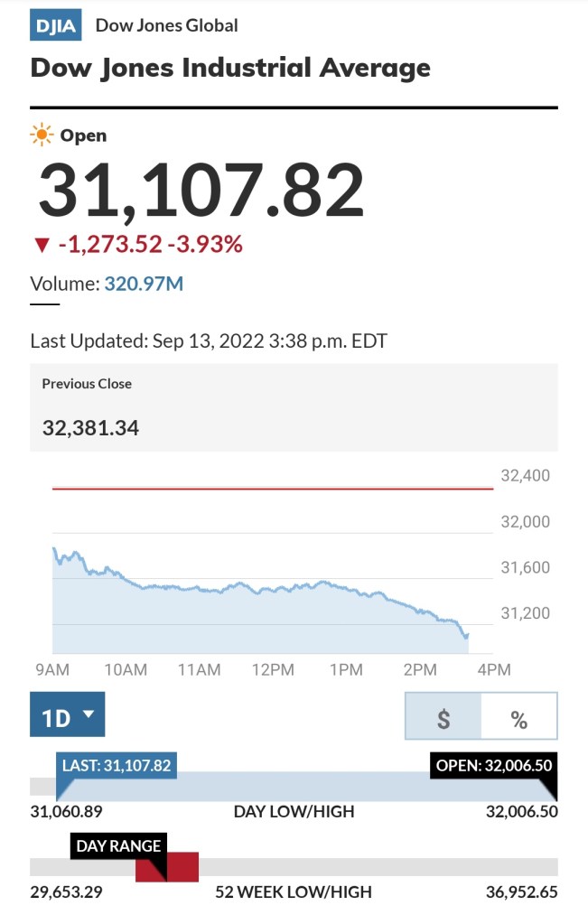Open the Dow Jones Global link

pyautogui.click(x=167, y=25)
